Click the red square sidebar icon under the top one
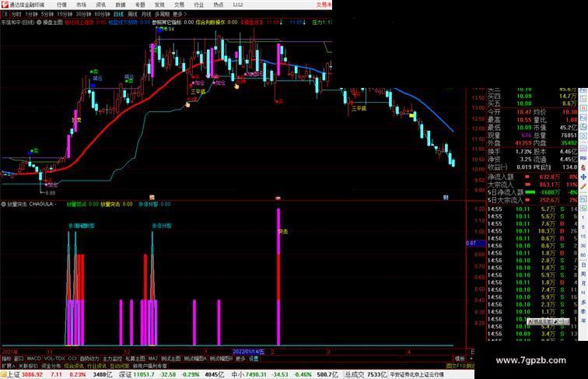588x379 pixels. [x=583, y=108]
